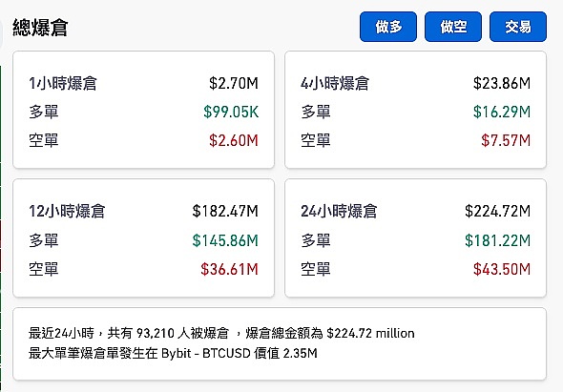Click the $145.86M long value
The image size is (563, 392).
point(225,240)
